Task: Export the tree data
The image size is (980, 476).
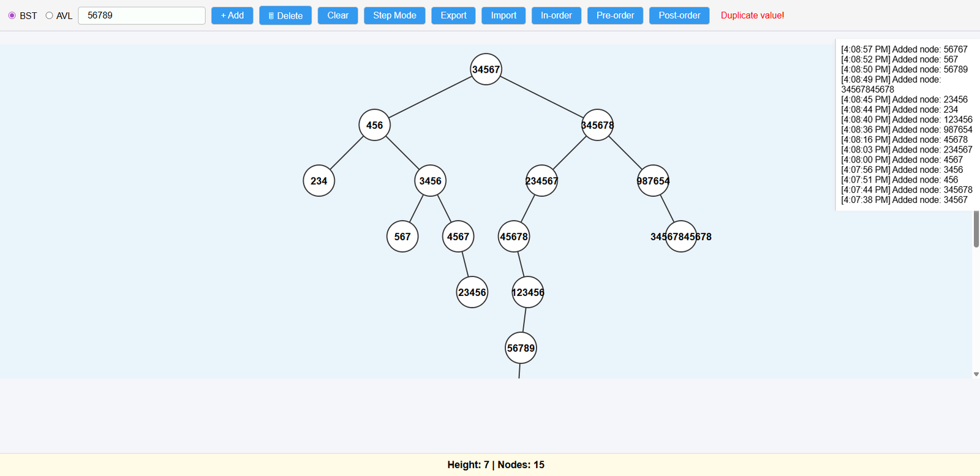Action: pyautogui.click(x=453, y=15)
